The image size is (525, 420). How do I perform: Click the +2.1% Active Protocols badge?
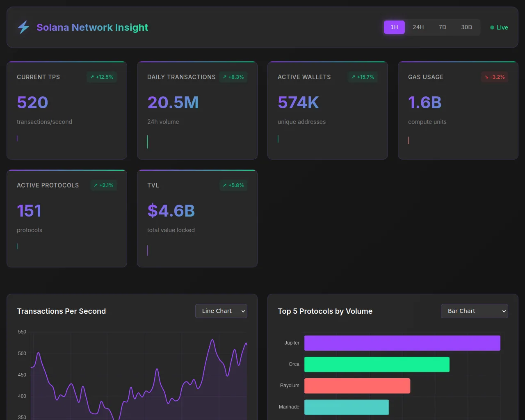pos(103,185)
